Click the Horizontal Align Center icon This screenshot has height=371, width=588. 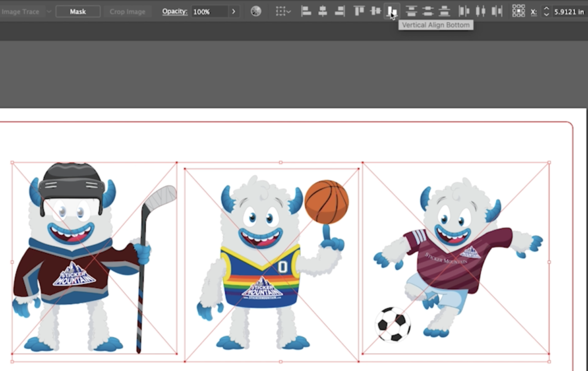323,11
